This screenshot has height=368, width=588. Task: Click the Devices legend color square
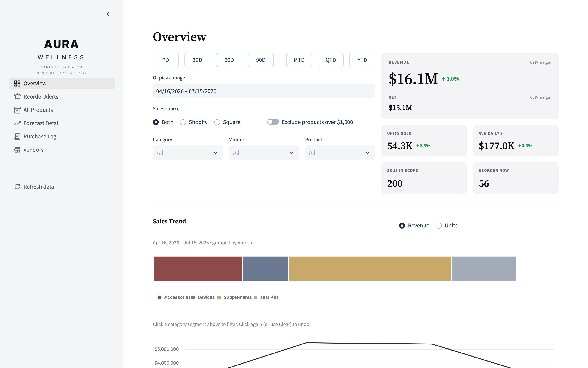pos(193,297)
